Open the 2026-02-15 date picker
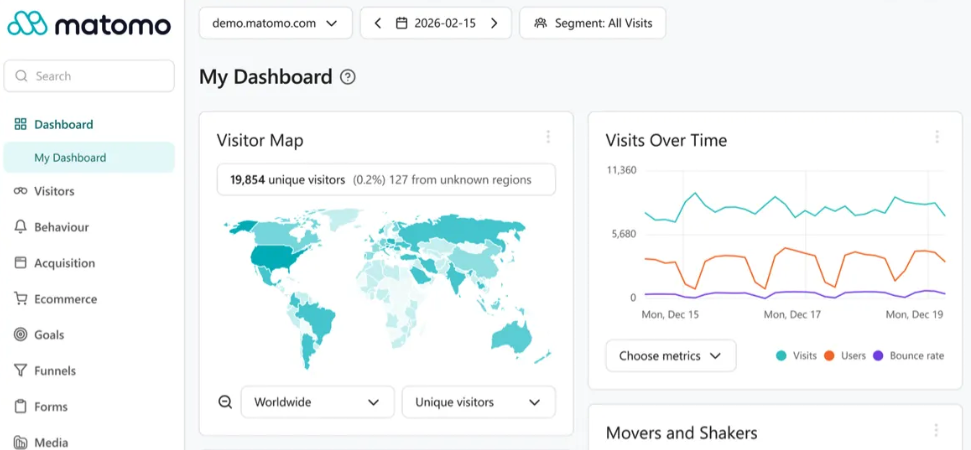The width and height of the screenshot is (971, 450). 436,24
